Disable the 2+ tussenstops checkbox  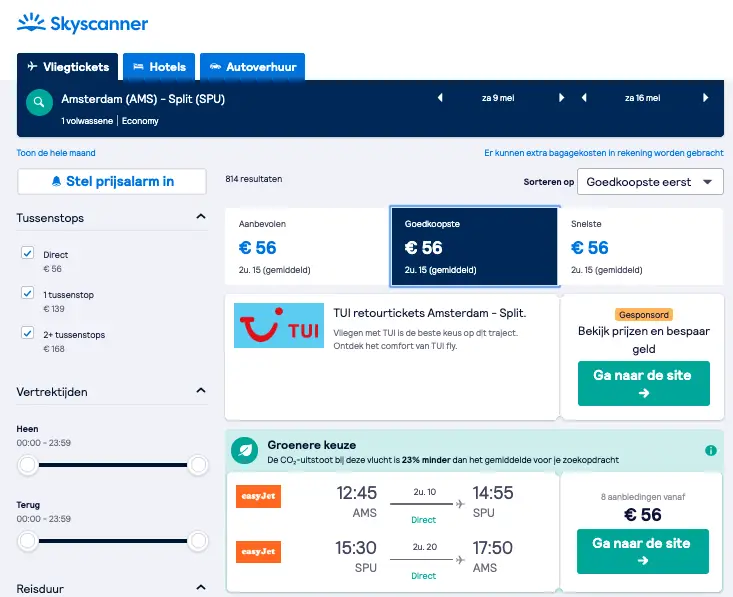pyautogui.click(x=28, y=333)
